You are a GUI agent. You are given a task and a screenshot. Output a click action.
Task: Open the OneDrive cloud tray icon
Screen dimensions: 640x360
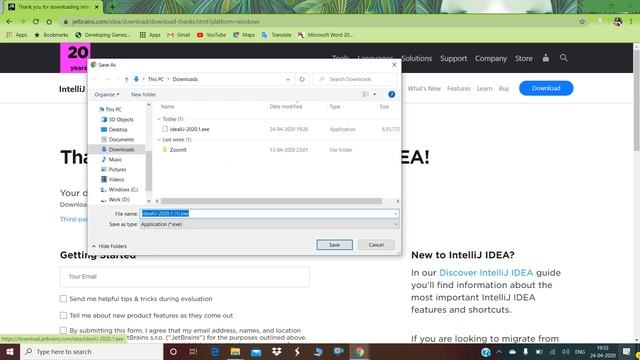pyautogui.click(x=512, y=351)
